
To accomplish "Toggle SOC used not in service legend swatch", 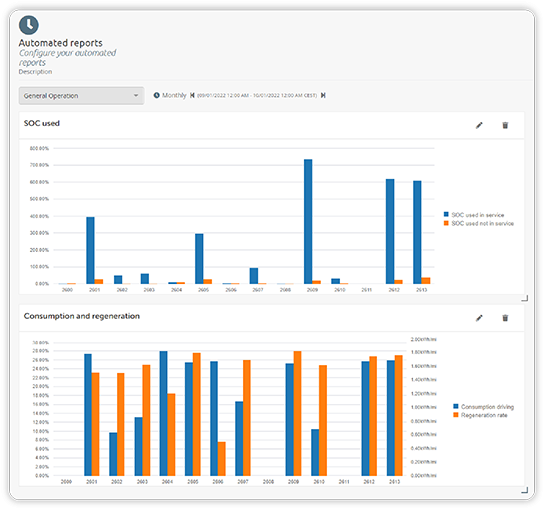I will tap(446, 223).
